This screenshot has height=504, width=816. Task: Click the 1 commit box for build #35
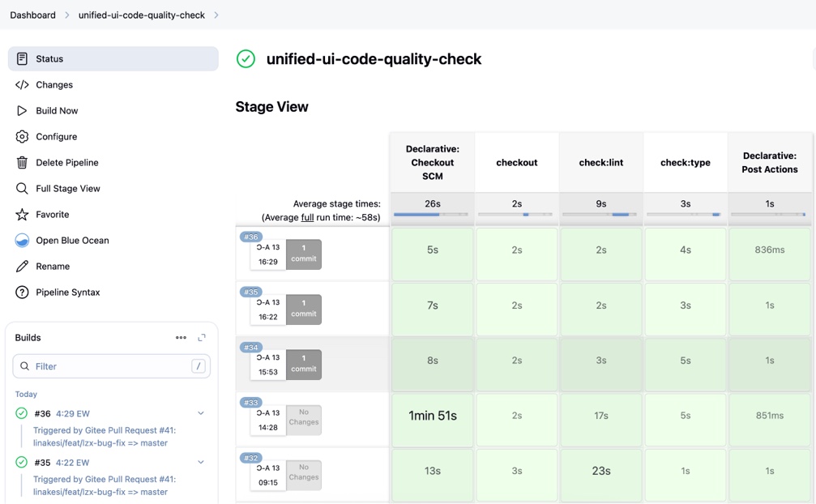(304, 310)
